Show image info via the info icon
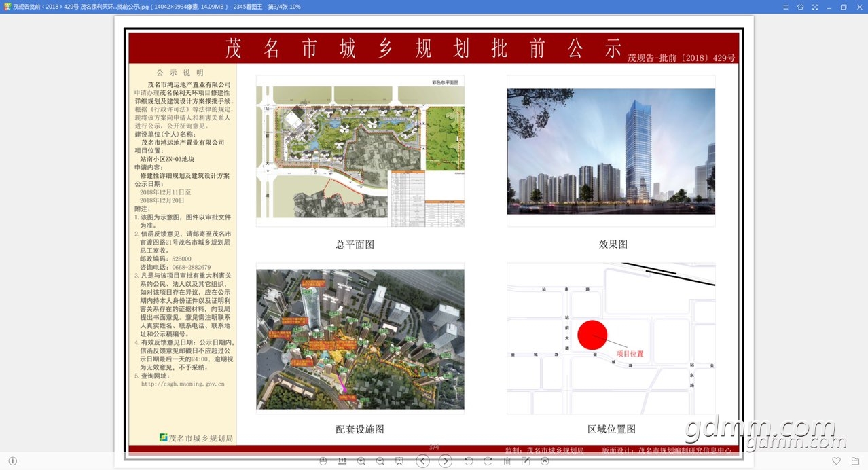Viewport: 868px width, 470px height. click(12, 461)
